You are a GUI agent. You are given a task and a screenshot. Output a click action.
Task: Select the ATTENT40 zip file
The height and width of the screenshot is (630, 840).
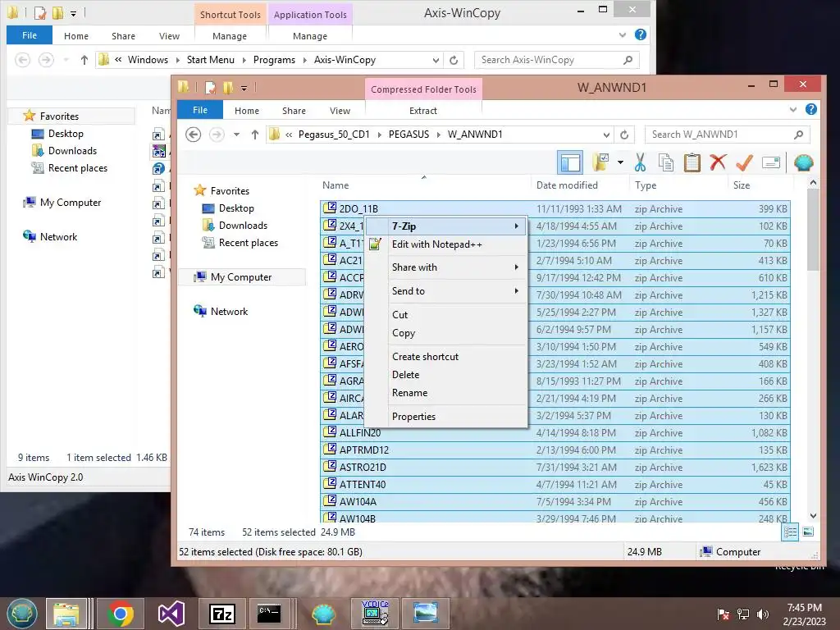coord(555,484)
